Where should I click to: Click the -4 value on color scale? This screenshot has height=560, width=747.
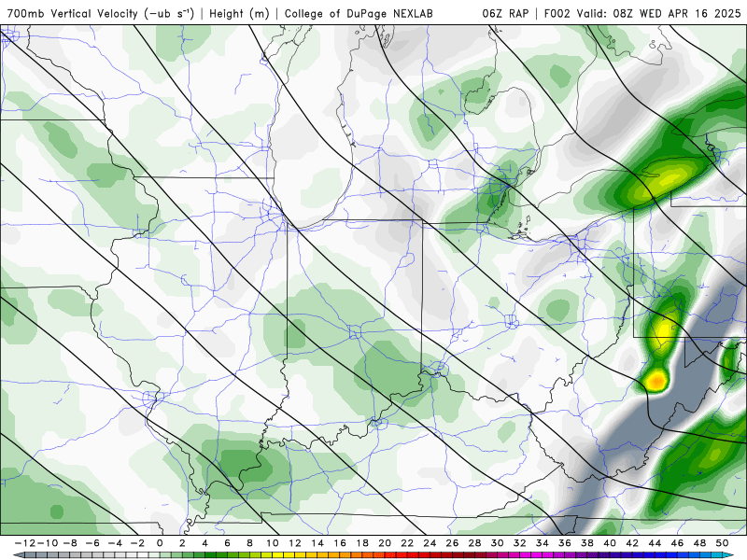click(115, 543)
